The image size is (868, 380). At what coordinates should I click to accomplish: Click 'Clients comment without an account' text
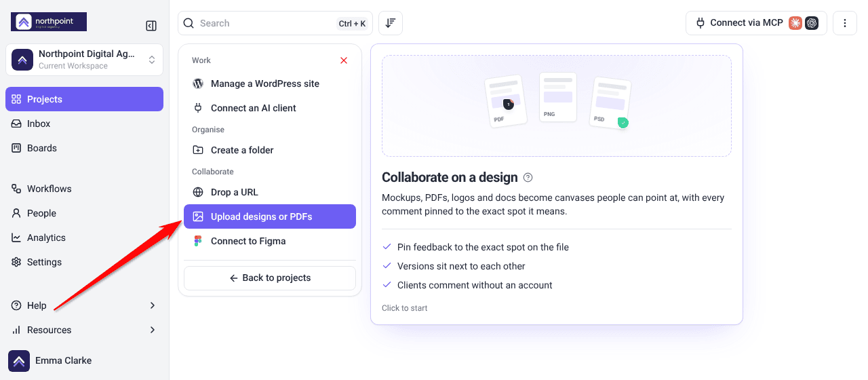pos(475,285)
